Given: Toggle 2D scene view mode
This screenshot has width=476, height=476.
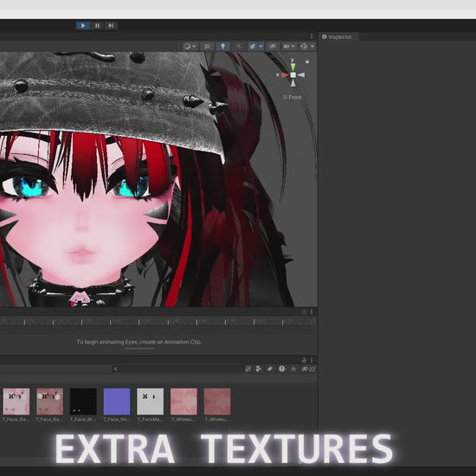Looking at the screenshot, I should coord(207,46).
